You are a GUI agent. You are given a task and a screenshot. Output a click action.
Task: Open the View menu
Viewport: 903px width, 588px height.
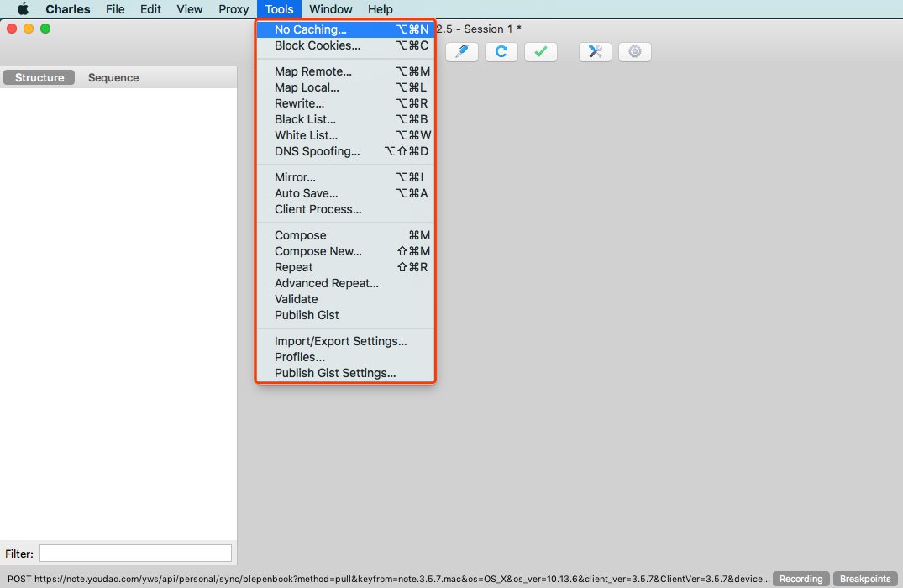pyautogui.click(x=190, y=9)
